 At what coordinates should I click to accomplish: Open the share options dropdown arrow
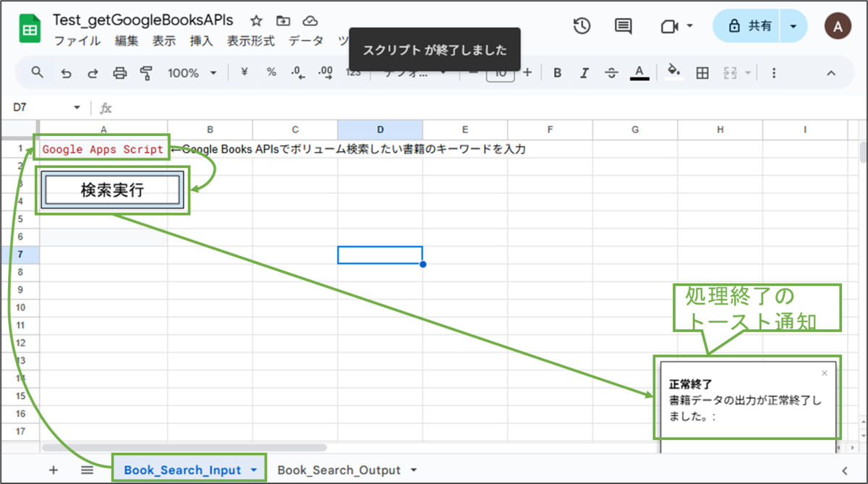tap(794, 26)
